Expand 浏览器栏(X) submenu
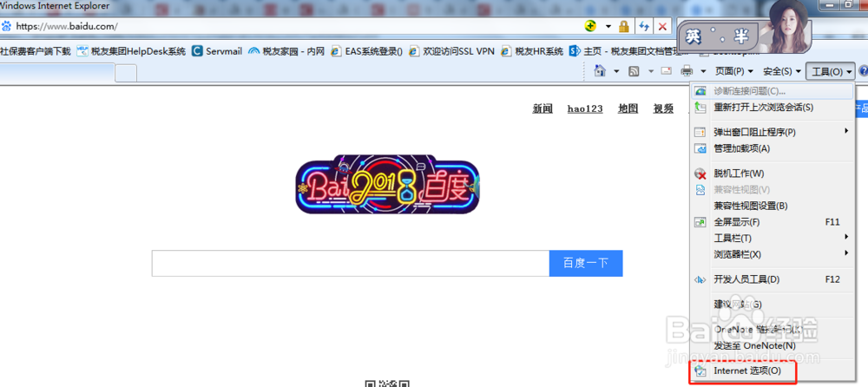This screenshot has width=868, height=387. 772,254
